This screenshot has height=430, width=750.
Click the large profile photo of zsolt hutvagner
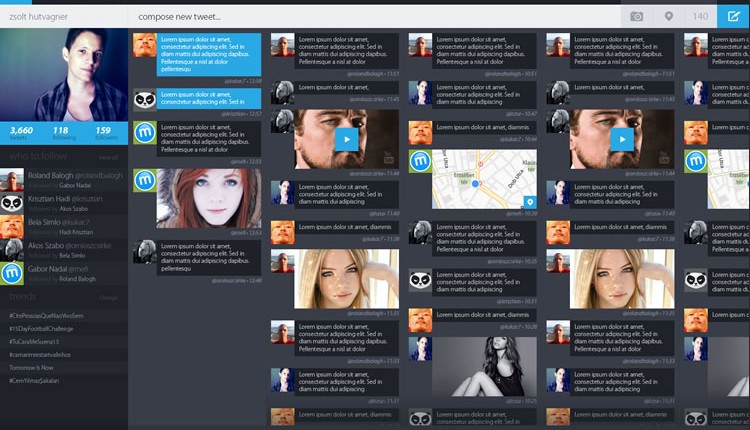[x=64, y=72]
